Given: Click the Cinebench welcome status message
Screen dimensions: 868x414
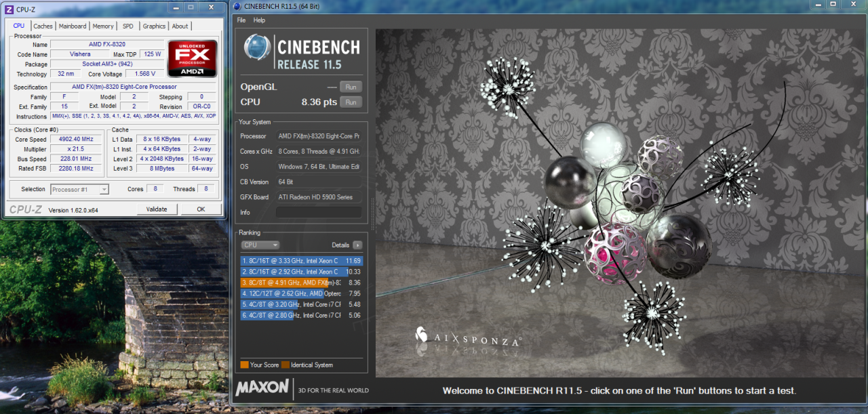Looking at the screenshot, I should 619,390.
